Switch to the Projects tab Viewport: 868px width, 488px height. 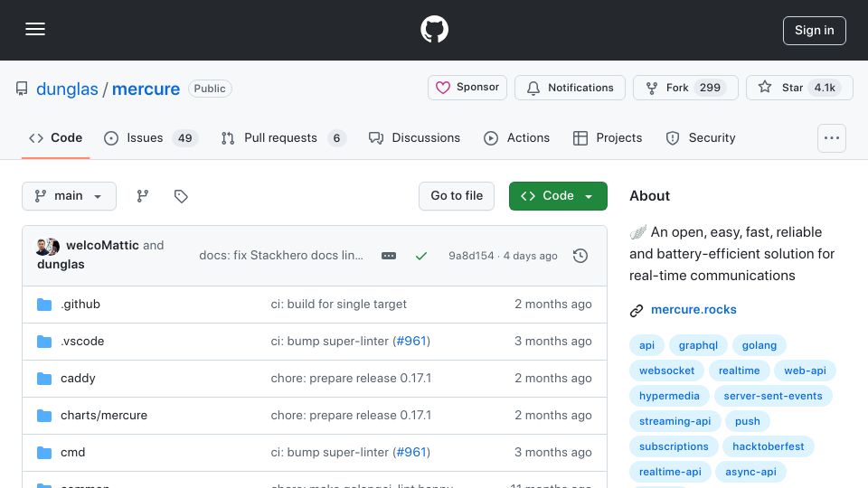pos(608,137)
